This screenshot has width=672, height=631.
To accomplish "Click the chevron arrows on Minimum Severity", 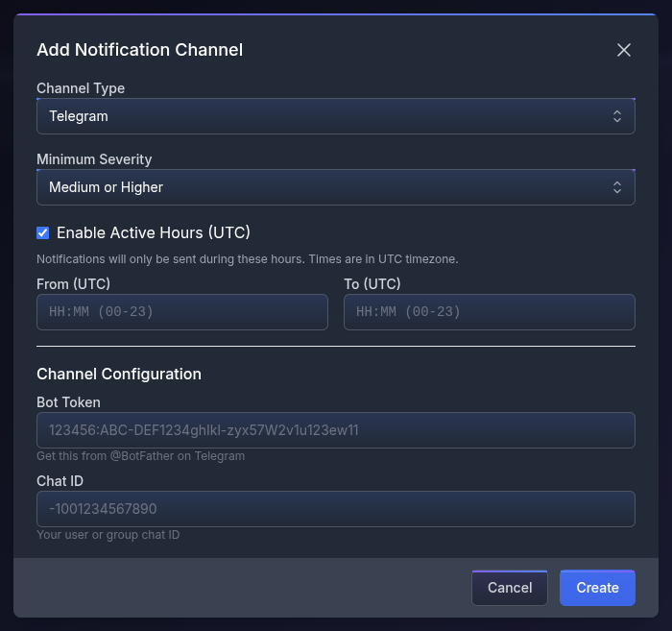I will pos(617,187).
